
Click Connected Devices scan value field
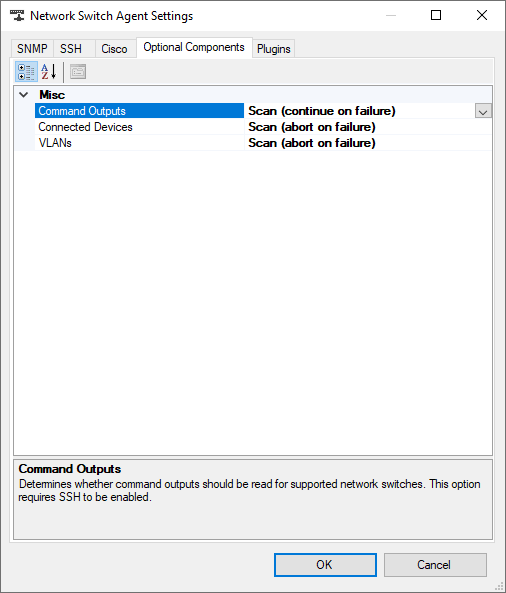click(368, 127)
